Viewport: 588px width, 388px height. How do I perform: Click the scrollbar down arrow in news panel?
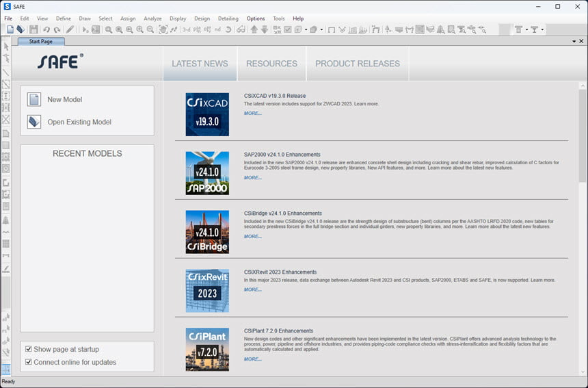point(583,372)
